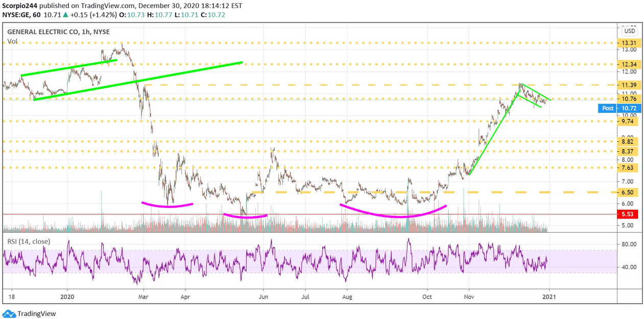Click the Apr label on time axis
644x319 pixels.
pyautogui.click(x=185, y=297)
